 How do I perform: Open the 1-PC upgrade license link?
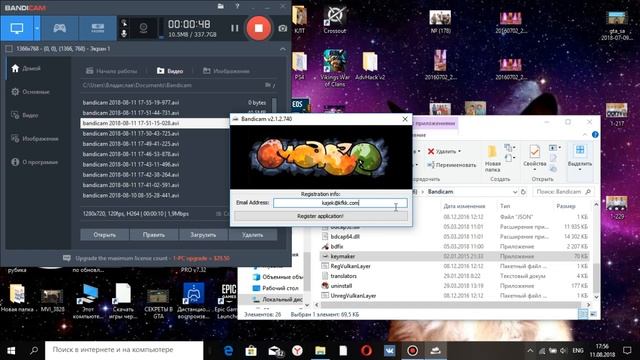[x=201, y=258]
